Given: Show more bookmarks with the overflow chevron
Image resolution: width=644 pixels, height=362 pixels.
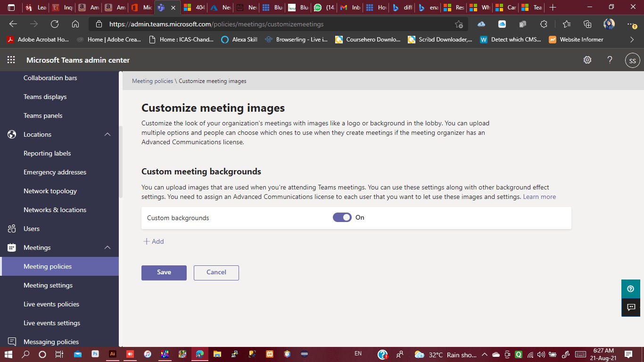Looking at the screenshot, I should [x=632, y=40].
